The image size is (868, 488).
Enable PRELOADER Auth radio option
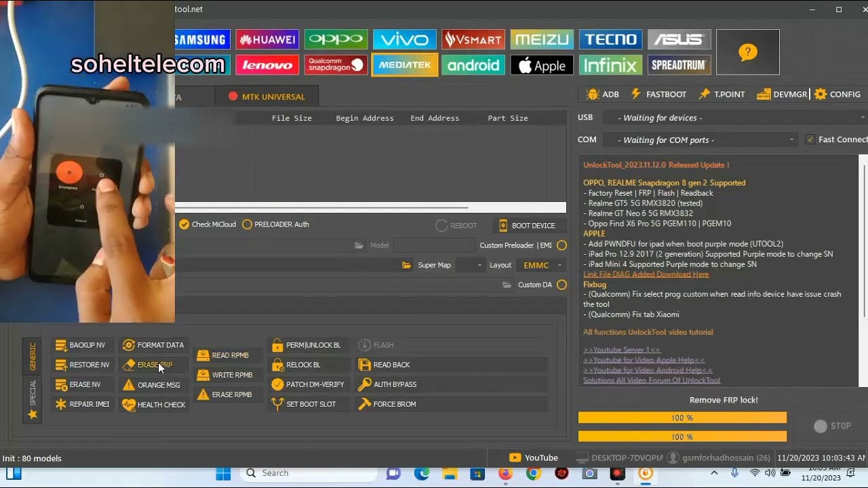(x=247, y=224)
